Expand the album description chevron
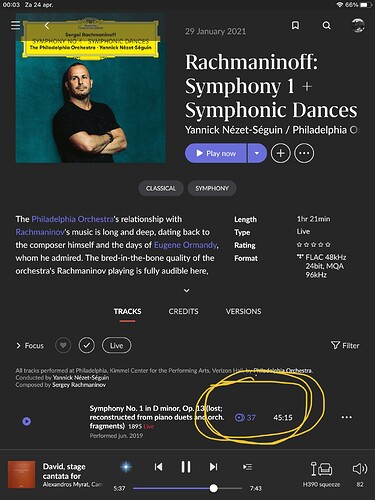The image size is (375, 500). point(187,291)
